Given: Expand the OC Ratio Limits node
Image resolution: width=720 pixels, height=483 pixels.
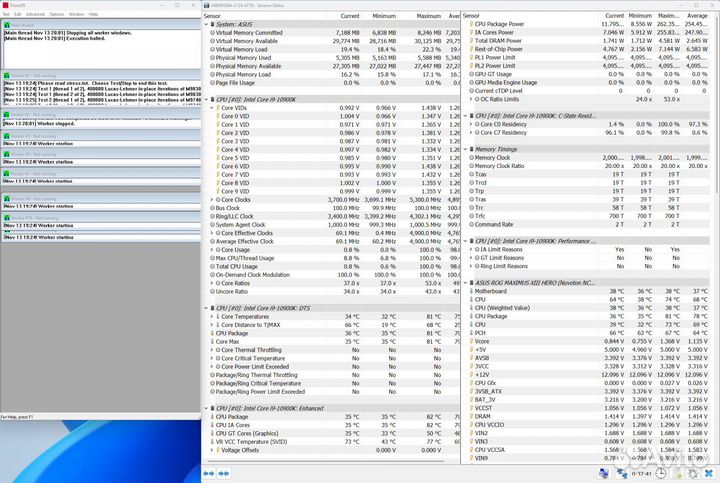Looking at the screenshot, I should click(471, 99).
